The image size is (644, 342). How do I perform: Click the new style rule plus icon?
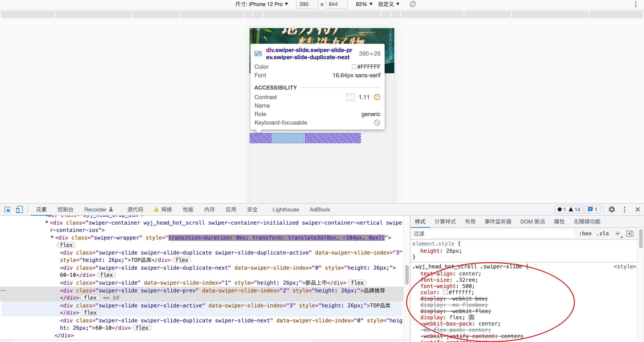[x=617, y=234]
